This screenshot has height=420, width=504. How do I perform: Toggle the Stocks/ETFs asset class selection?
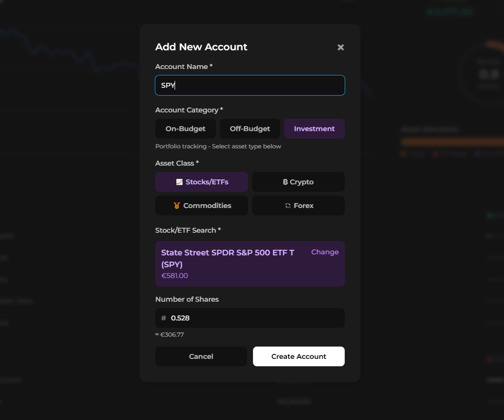click(x=201, y=182)
